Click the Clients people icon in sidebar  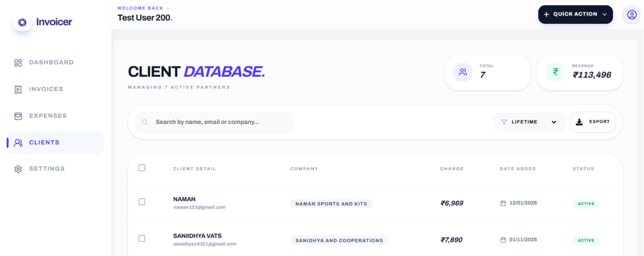[18, 143]
